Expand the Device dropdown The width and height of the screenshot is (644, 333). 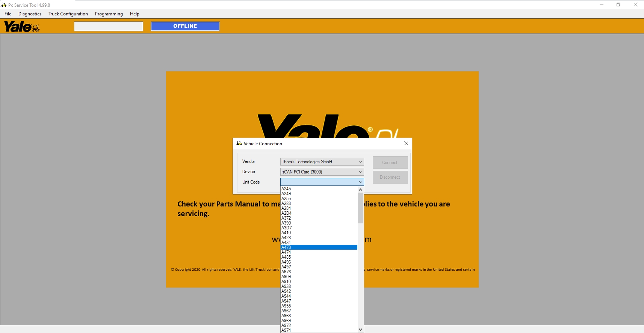360,172
